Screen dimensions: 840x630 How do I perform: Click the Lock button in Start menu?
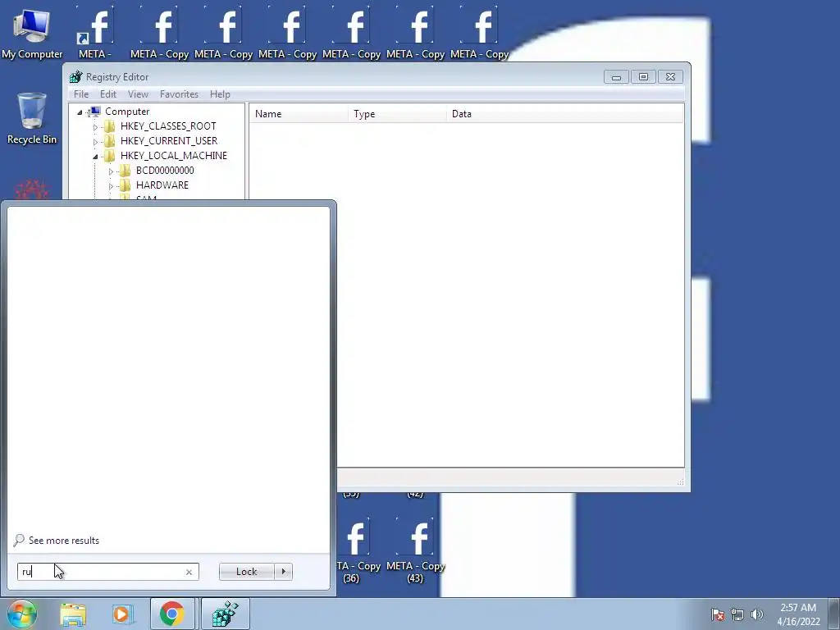[x=246, y=572]
